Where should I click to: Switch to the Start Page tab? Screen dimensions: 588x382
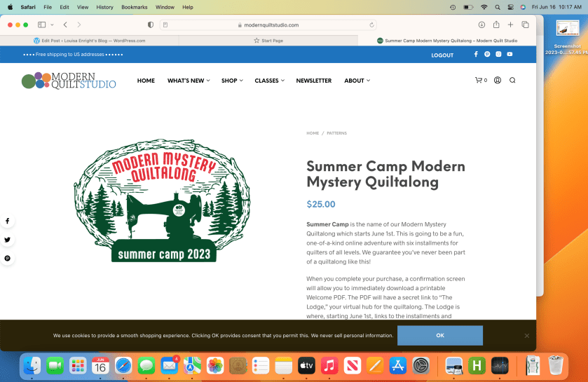(268, 41)
